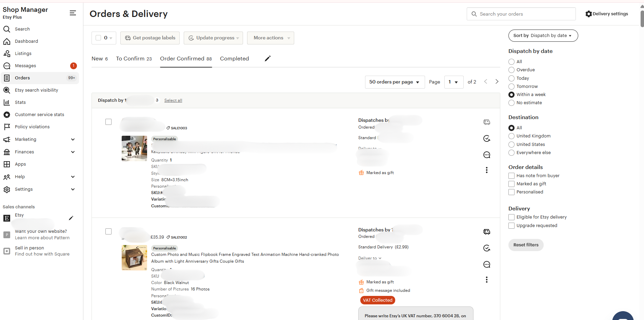The width and height of the screenshot is (644, 320).
Task: Open the flipbook frame product thumbnail
Action: pyautogui.click(x=135, y=258)
